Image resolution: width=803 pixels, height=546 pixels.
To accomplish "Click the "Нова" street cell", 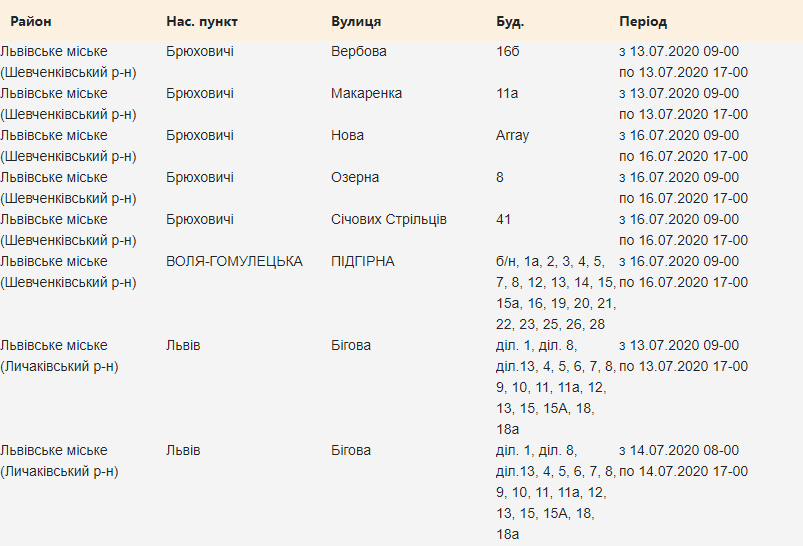I will point(347,135).
